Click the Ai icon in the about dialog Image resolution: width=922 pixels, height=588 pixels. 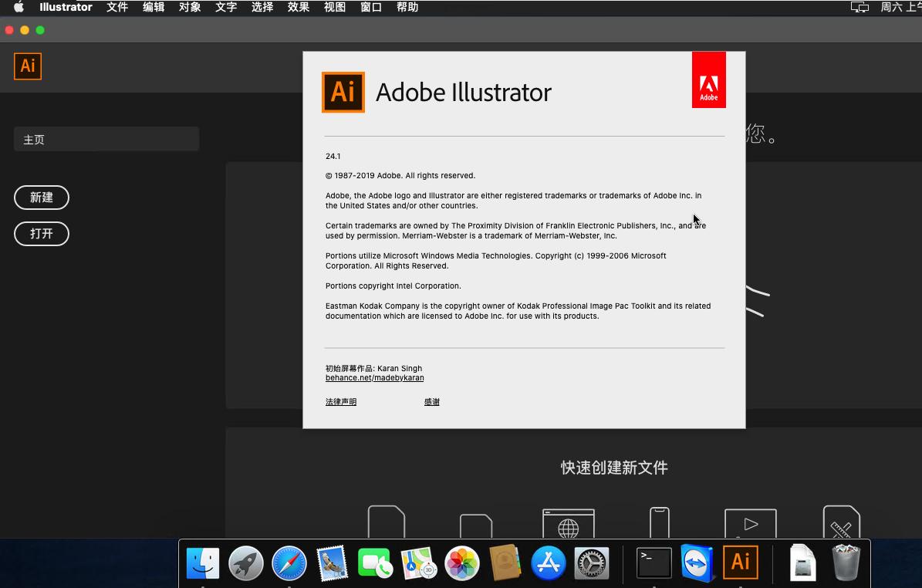[343, 93]
